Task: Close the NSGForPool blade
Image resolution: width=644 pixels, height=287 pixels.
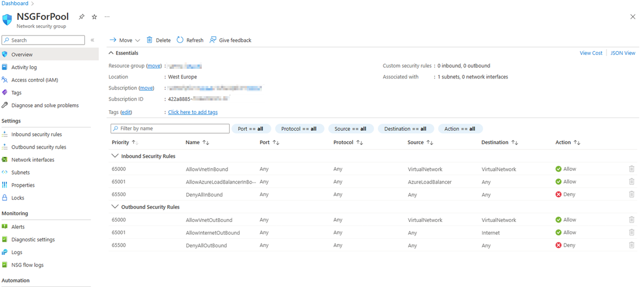Action: click(x=633, y=17)
